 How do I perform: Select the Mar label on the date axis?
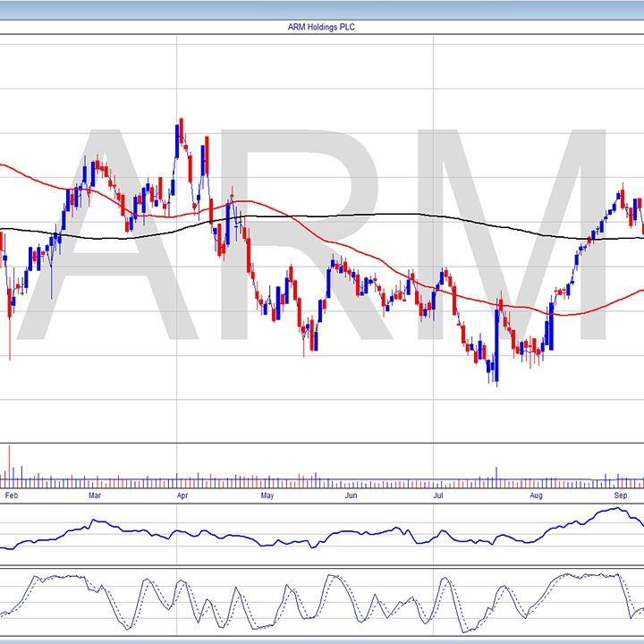pos(95,494)
